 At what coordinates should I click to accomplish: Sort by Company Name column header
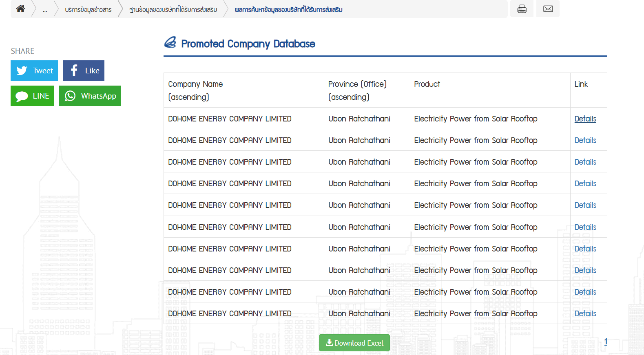[195, 90]
